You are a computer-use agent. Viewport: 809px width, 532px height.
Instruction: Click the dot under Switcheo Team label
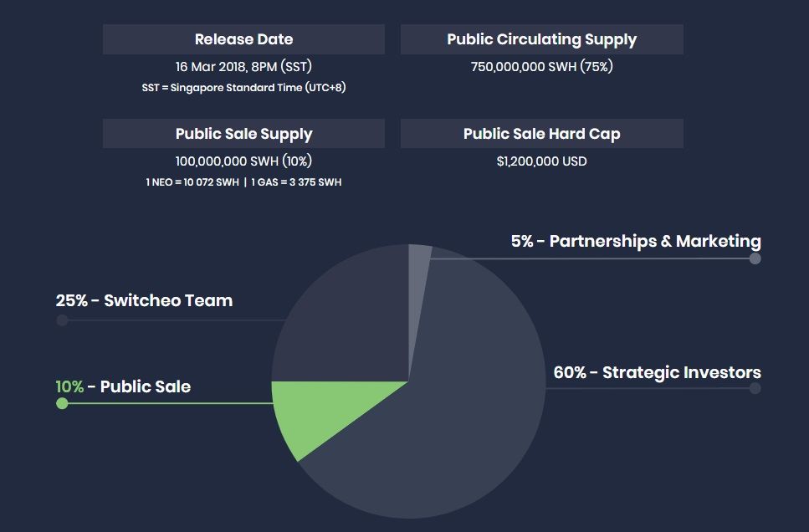(x=62, y=320)
